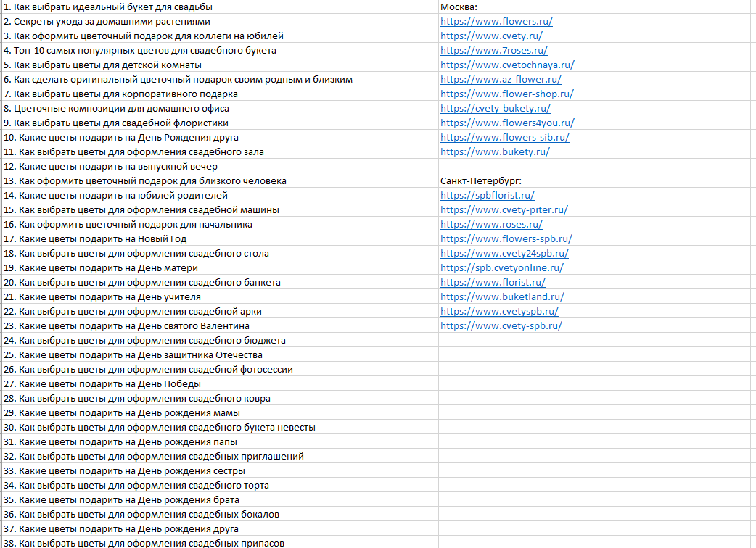Image resolution: width=756 pixels, height=548 pixels.
Task: Click the https://www.cvety24spb.ru/ hyperlink
Action: coord(504,254)
